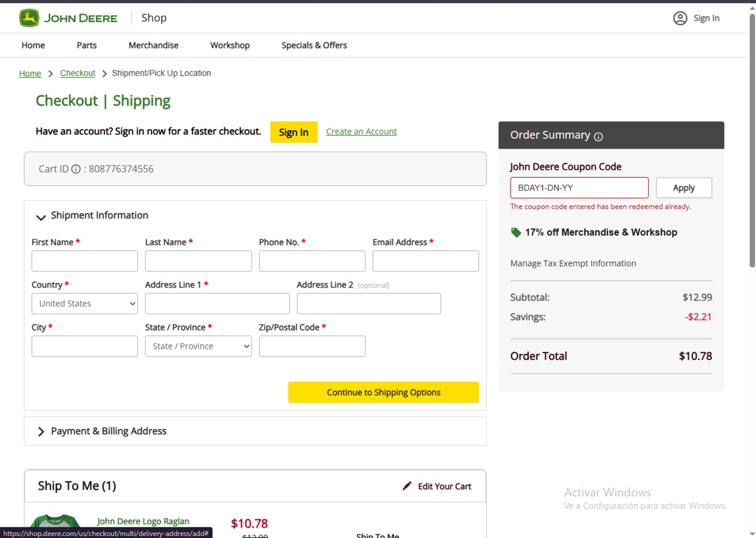This screenshot has height=538, width=756.
Task: Click the 'Checkout | Shipping' page heading
Action: pos(103,101)
